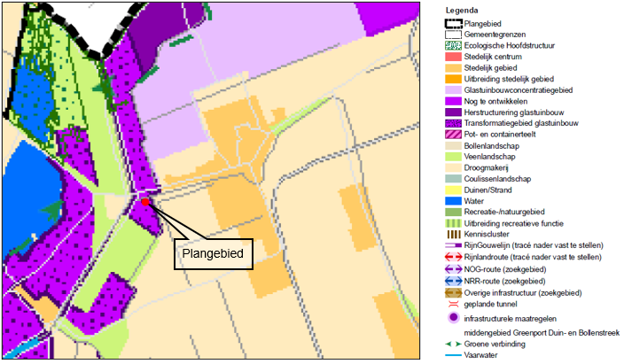Click the 'Recreatie-/natuurgebied' legend label
Viewport: 624px width, 364px height.
pyautogui.click(x=504, y=212)
